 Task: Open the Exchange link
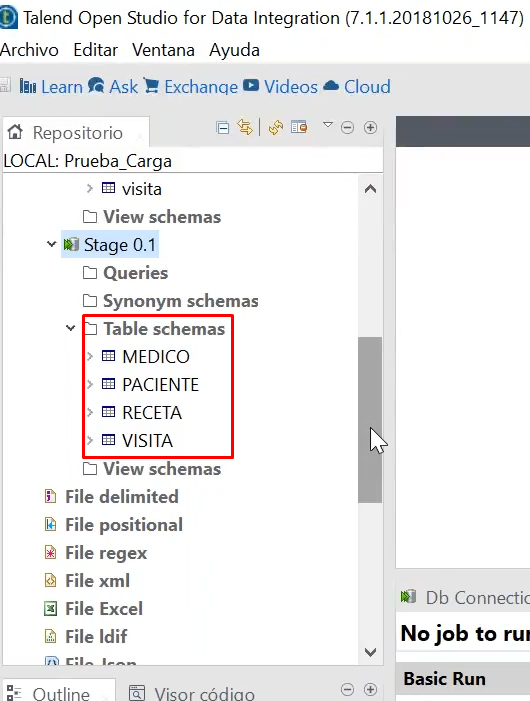[191, 87]
